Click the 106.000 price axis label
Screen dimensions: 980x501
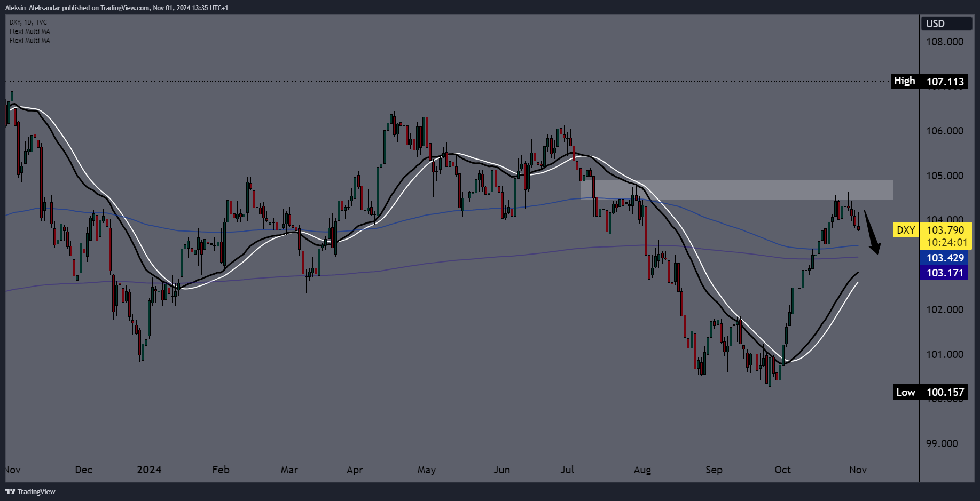pos(944,131)
